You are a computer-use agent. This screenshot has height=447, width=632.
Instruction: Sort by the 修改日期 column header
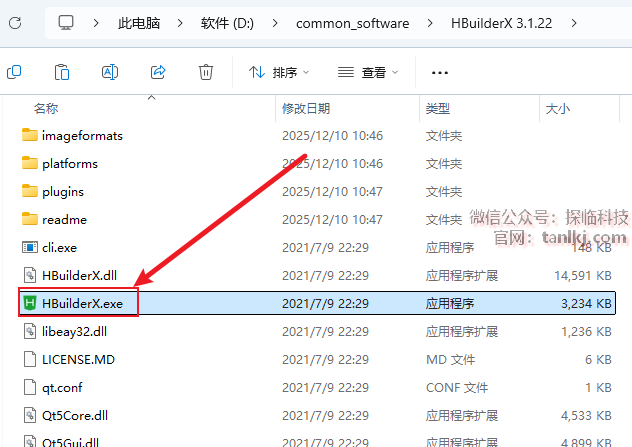click(x=306, y=108)
